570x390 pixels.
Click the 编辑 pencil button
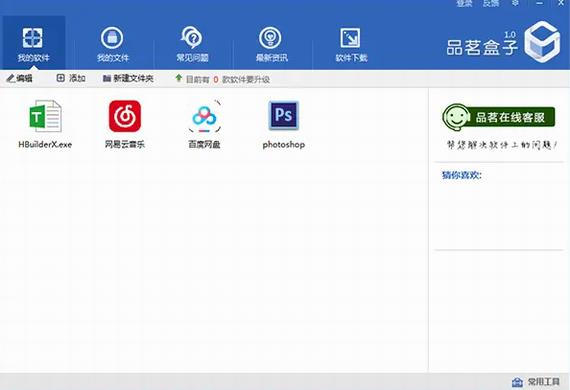(x=20, y=78)
